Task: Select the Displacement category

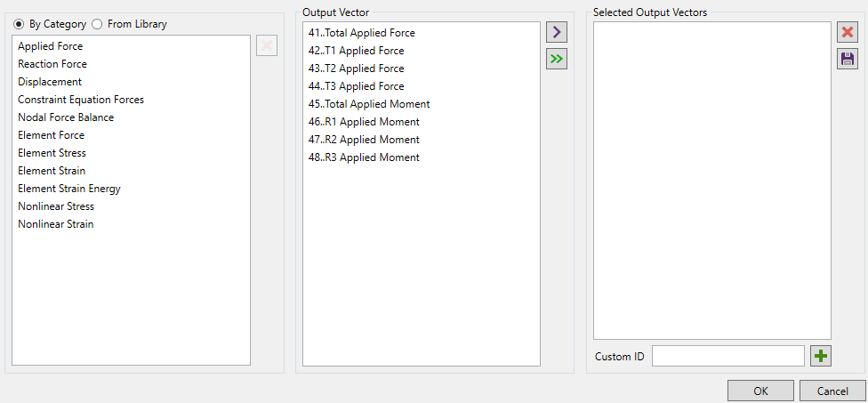Action: [50, 82]
